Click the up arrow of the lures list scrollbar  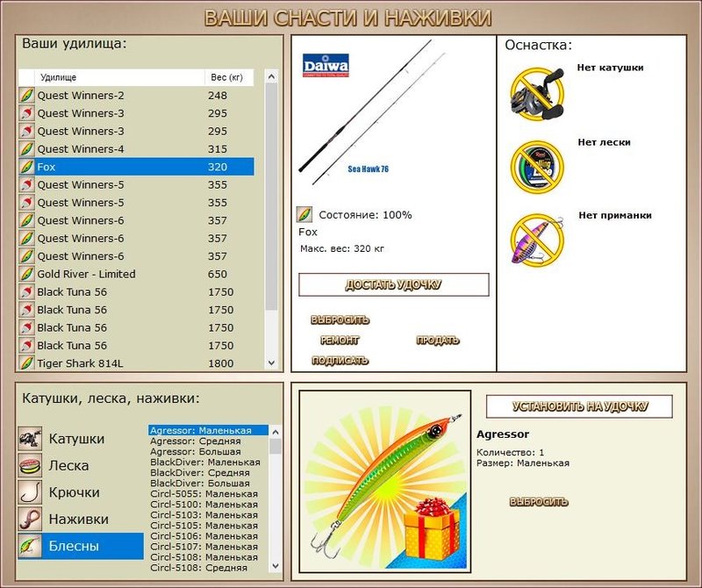point(276,432)
